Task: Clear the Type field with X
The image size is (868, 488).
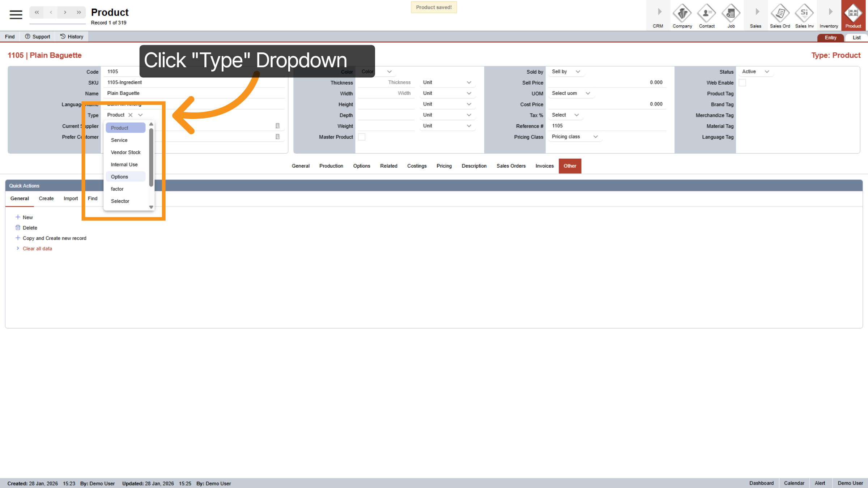Action: point(131,115)
